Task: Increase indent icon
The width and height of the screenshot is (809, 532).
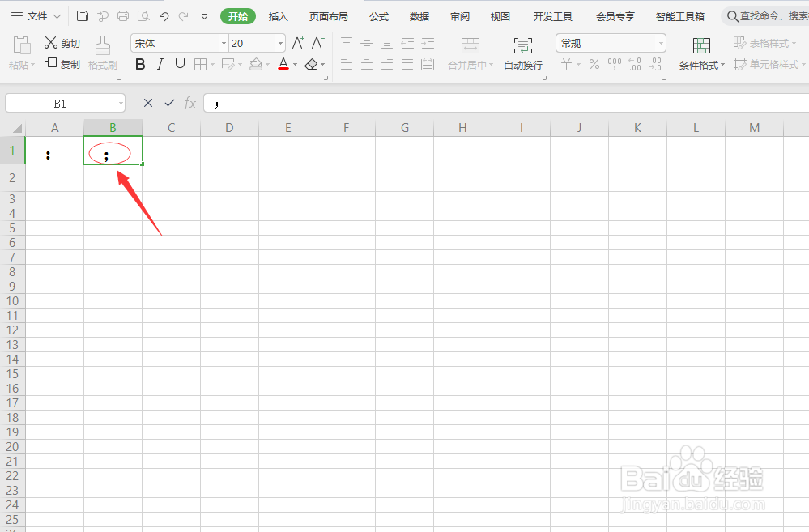Action: point(428,43)
